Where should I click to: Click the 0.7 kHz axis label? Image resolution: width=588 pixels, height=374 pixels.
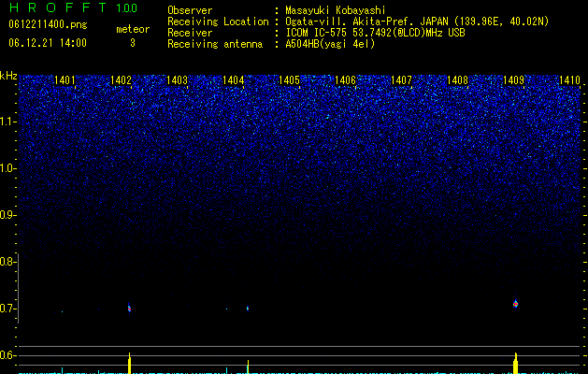point(7,309)
